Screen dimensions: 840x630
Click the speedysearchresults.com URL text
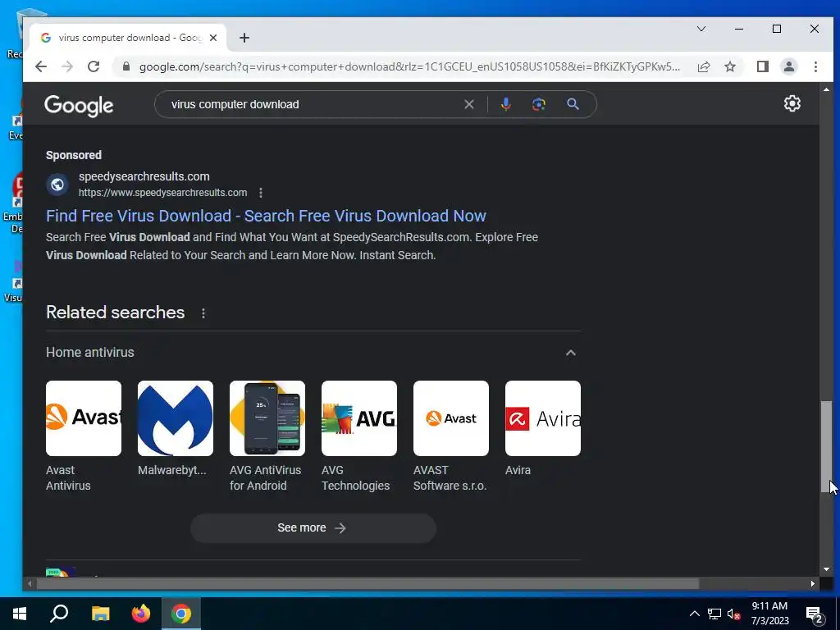(x=163, y=192)
